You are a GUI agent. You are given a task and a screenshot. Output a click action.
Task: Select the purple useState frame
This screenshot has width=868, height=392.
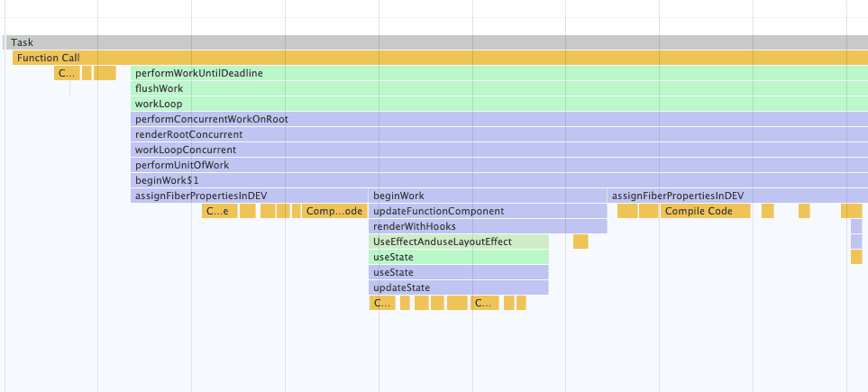(459, 272)
